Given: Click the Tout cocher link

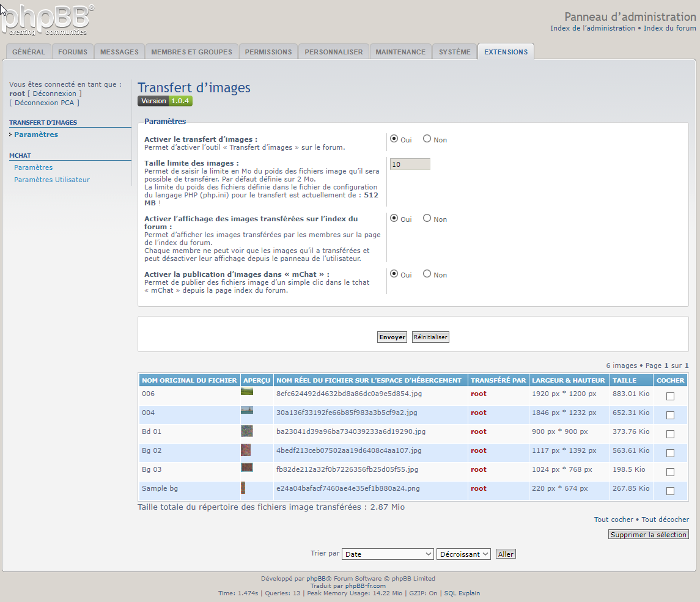Looking at the screenshot, I should point(613,519).
